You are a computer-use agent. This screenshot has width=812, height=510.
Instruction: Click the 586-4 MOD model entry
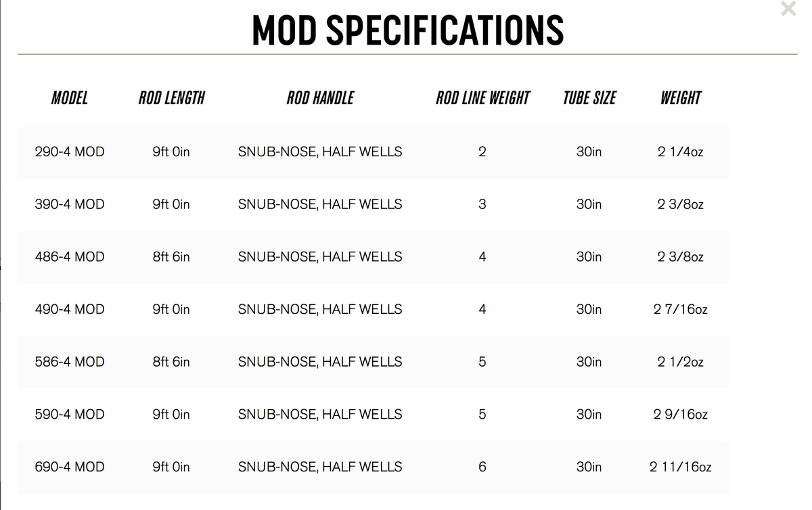(70, 362)
